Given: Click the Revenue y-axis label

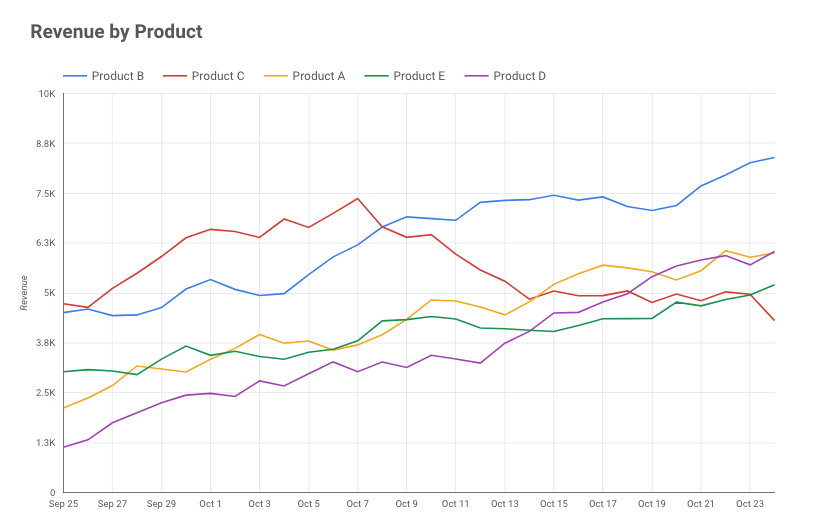Looking at the screenshot, I should [x=24, y=293].
